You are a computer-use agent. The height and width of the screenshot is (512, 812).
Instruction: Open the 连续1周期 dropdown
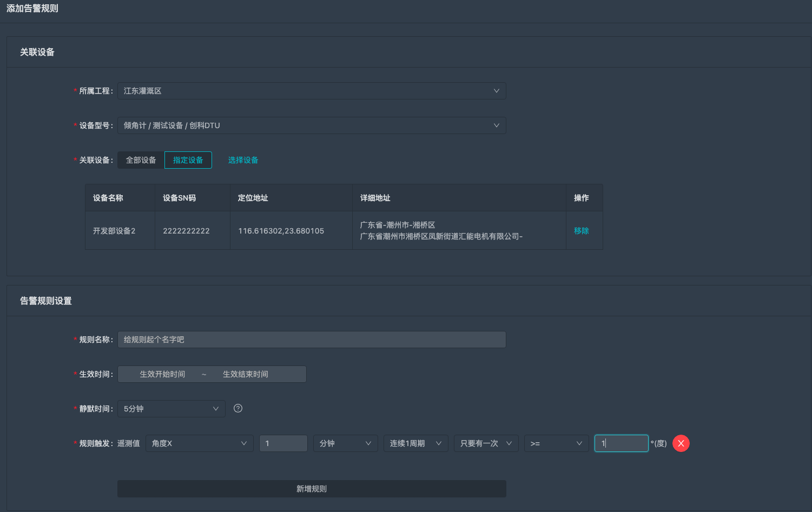(x=415, y=443)
